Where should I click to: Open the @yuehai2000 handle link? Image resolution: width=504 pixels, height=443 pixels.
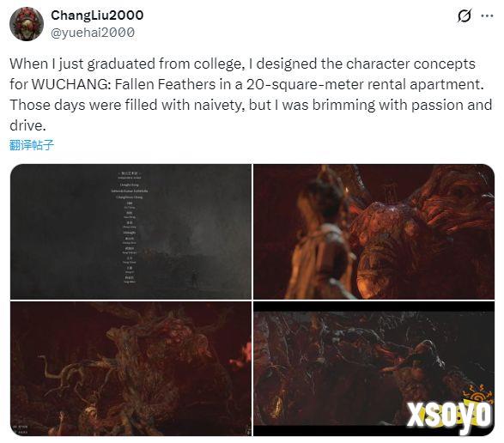[x=93, y=33]
